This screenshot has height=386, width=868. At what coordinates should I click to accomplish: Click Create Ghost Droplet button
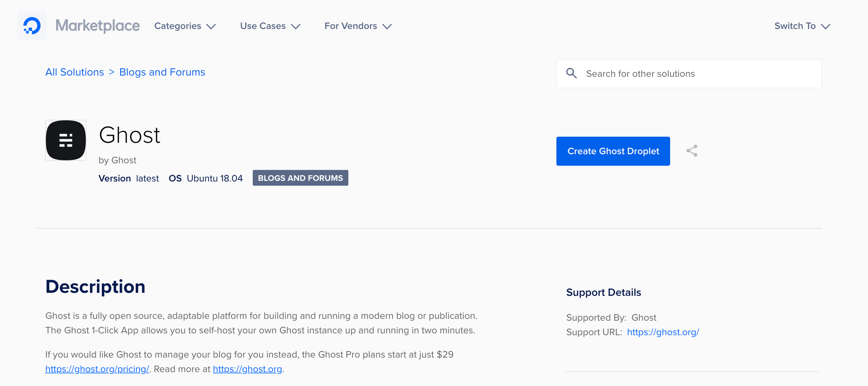click(x=613, y=151)
